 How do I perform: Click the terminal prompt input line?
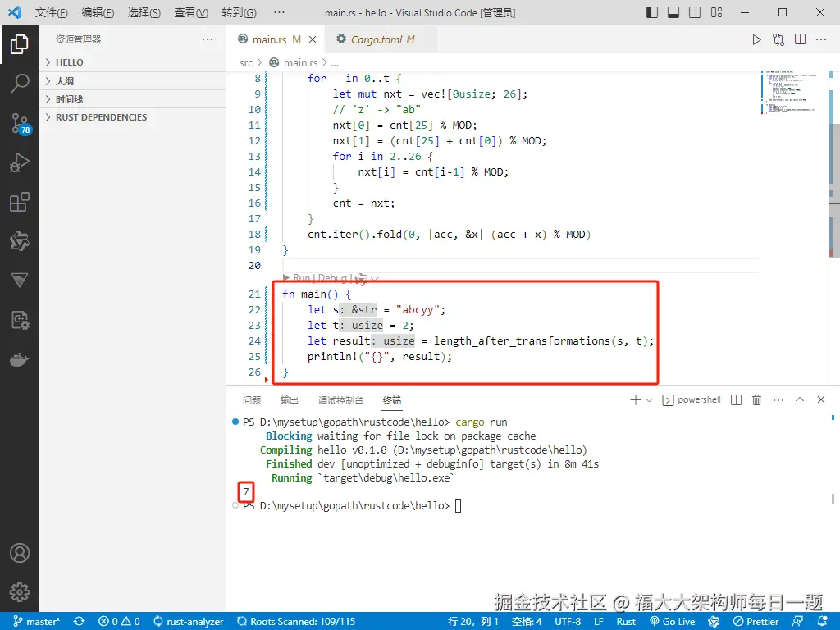(x=458, y=505)
